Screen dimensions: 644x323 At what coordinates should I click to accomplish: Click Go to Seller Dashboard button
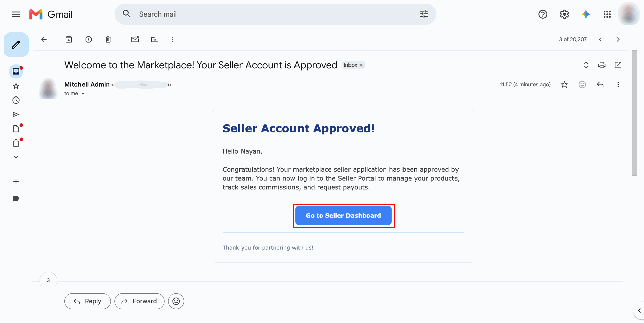tap(343, 216)
